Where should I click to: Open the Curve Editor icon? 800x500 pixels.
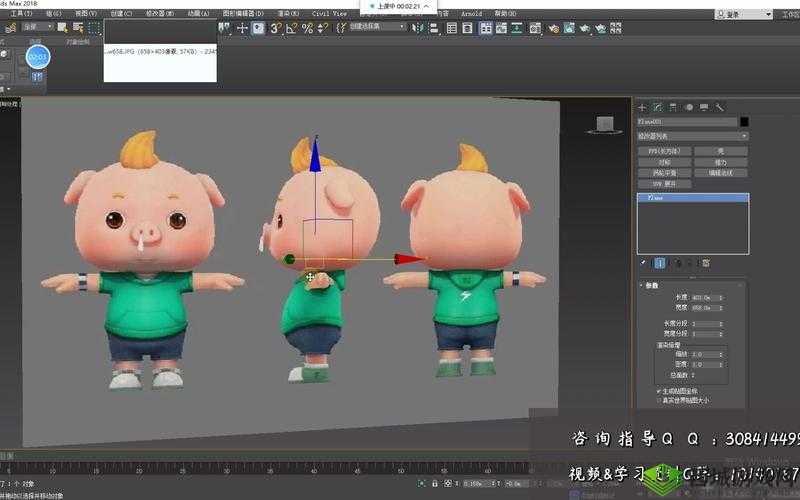pyautogui.click(x=502, y=28)
